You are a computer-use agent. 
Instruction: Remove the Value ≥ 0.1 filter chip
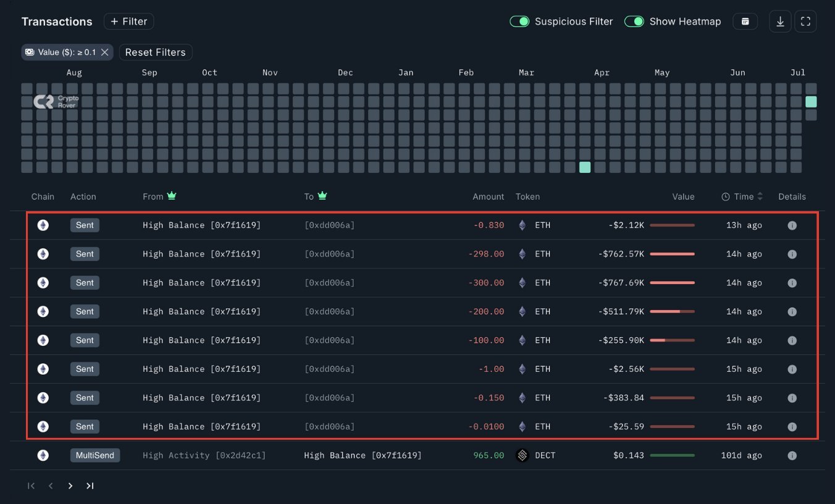pos(104,52)
